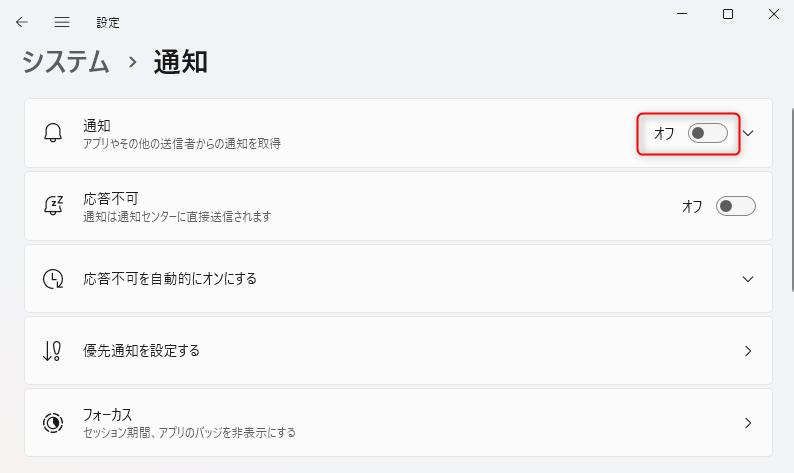794x473 pixels.
Task: Expand the 通知 row chevron
Action: pyautogui.click(x=748, y=133)
